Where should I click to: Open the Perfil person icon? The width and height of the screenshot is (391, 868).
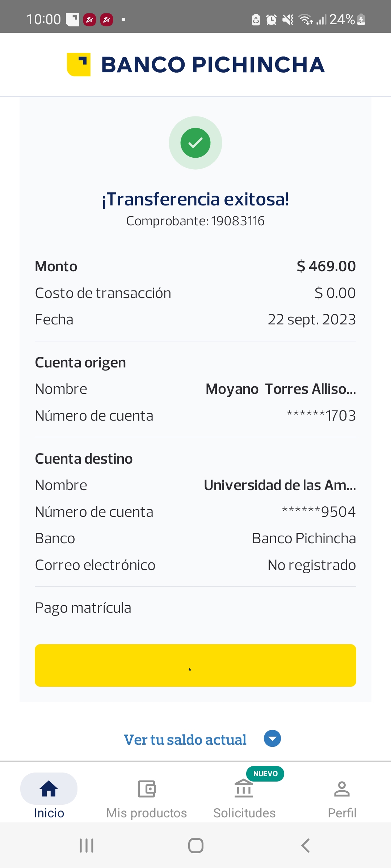(x=342, y=789)
